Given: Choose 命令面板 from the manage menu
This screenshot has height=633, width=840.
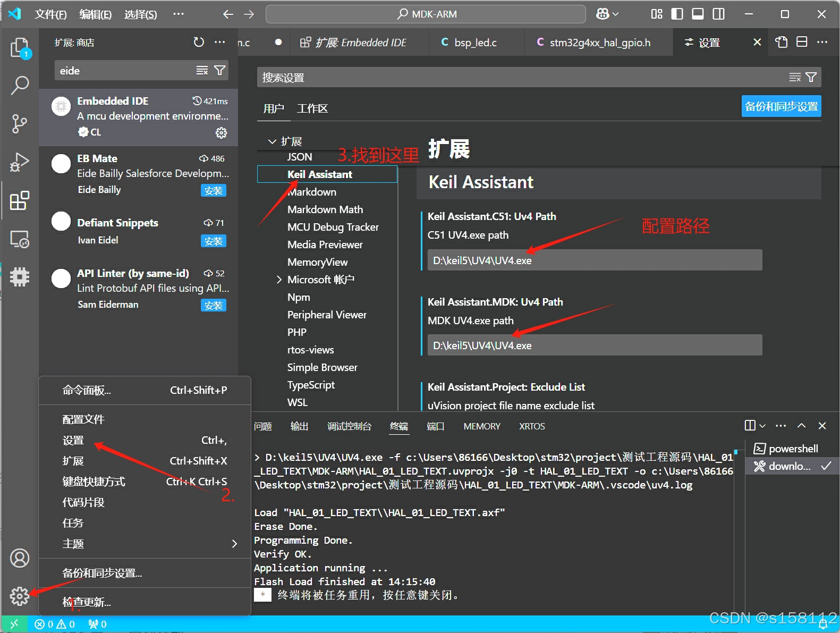Looking at the screenshot, I should (145, 390).
